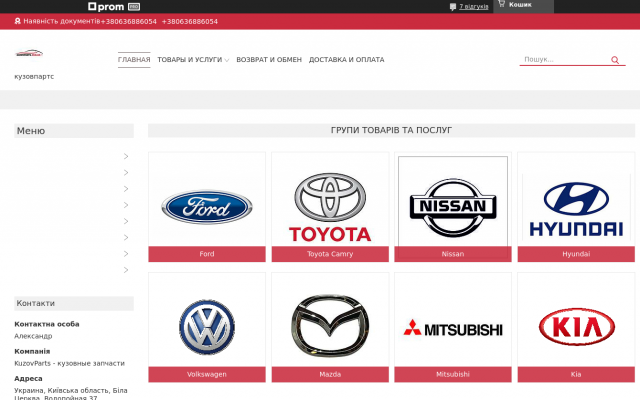Screen dimensions: 640x400
Task: Open ВОЗВРАТ И ОБМЕН page
Action: pyautogui.click(x=269, y=60)
